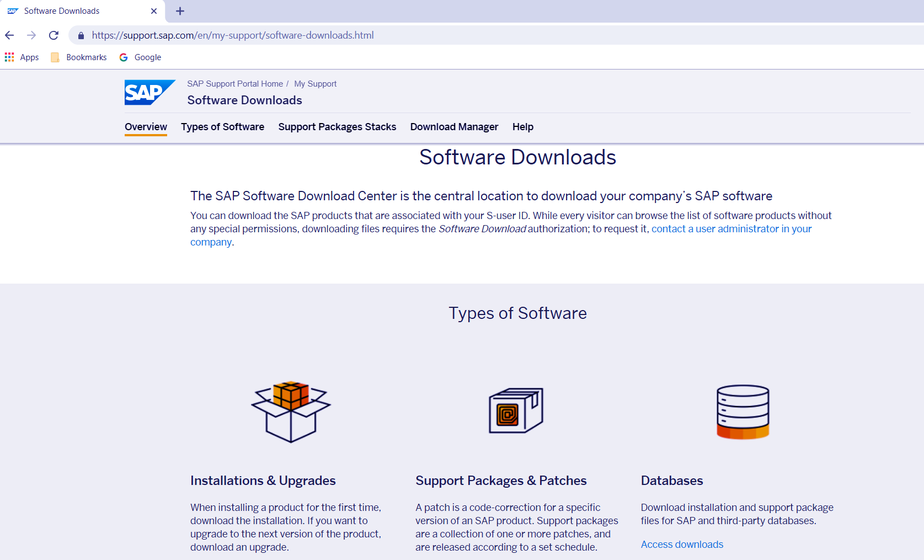This screenshot has height=560, width=924.
Task: Close the Software Downloads tab
Action: tap(154, 11)
